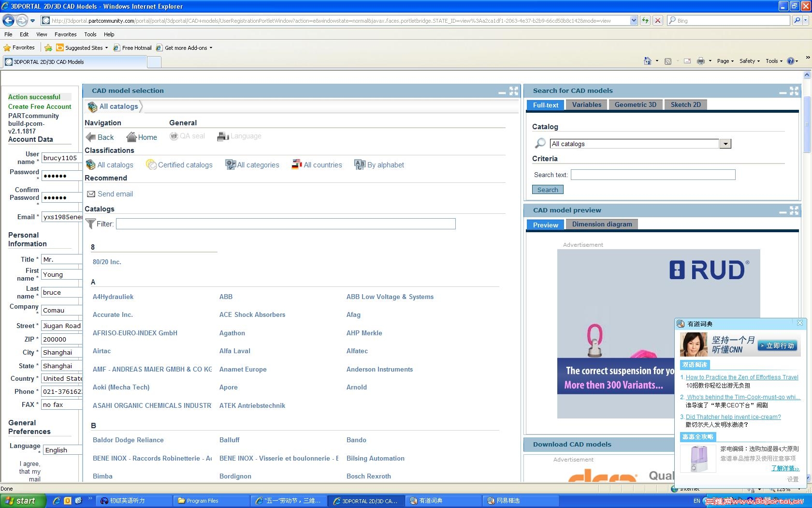Select All countries classification
Viewport: 812px width, 508px height.
tap(317, 164)
